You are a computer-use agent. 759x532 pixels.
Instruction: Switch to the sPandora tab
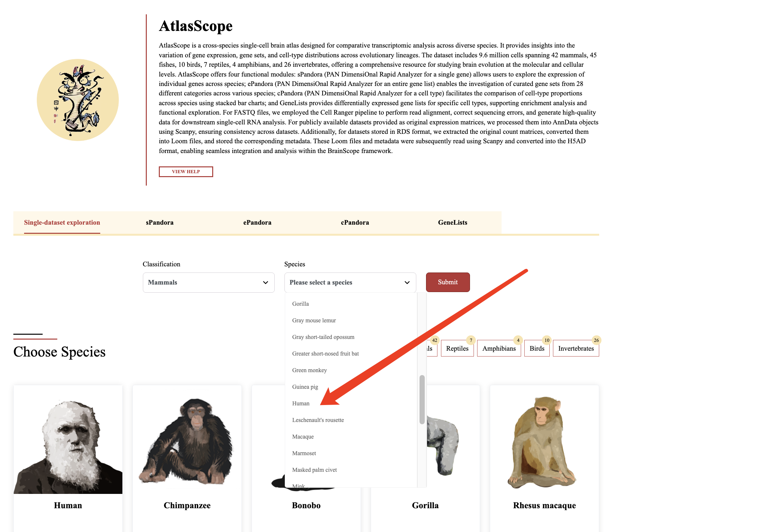[160, 222]
